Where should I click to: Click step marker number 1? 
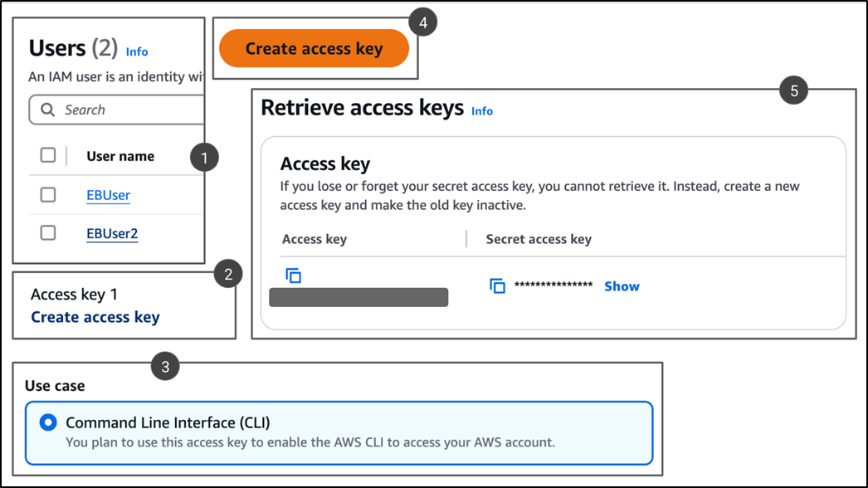pos(204,158)
